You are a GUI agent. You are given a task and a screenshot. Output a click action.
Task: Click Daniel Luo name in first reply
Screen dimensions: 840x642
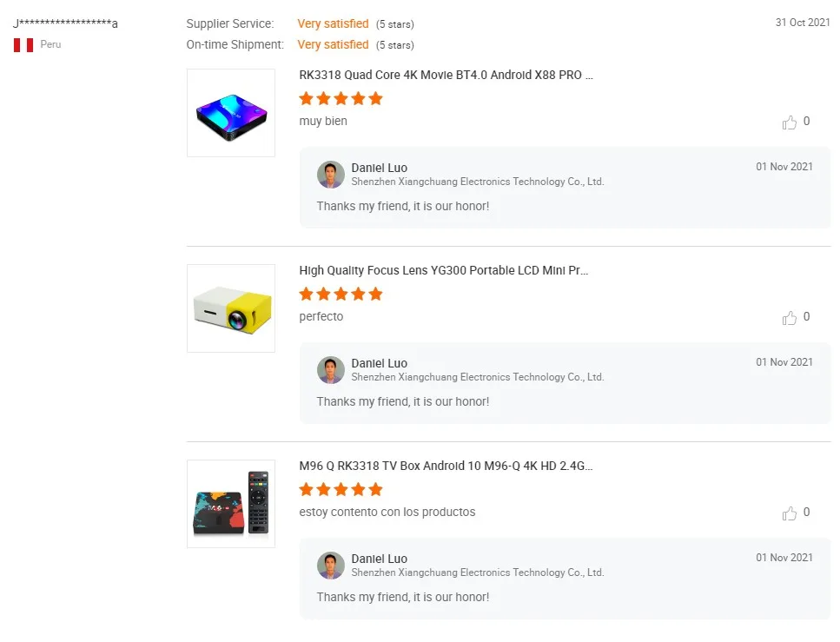point(379,168)
